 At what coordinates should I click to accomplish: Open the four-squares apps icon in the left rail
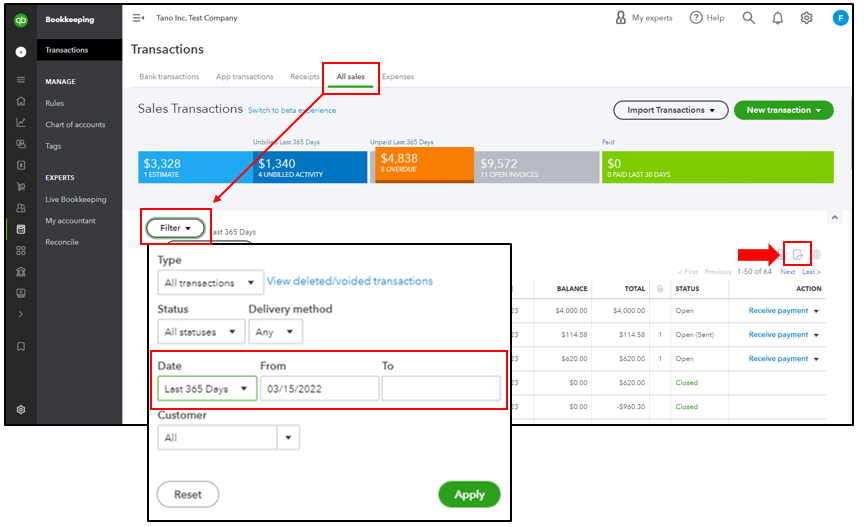(21, 251)
